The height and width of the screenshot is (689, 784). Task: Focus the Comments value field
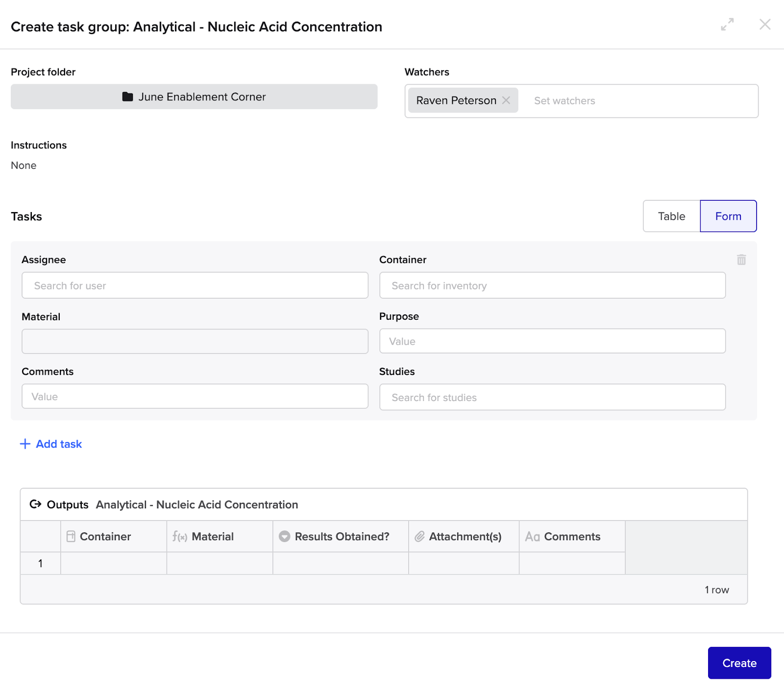[x=195, y=396]
